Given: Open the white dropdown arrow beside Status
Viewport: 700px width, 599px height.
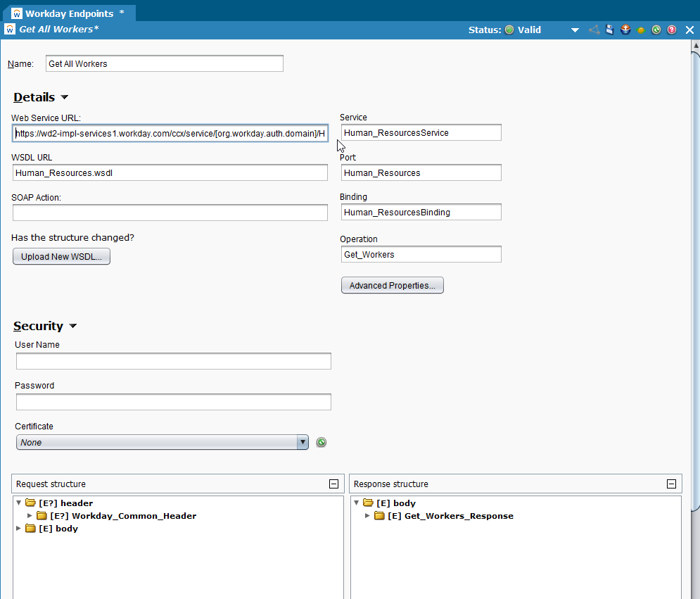Looking at the screenshot, I should pyautogui.click(x=575, y=30).
